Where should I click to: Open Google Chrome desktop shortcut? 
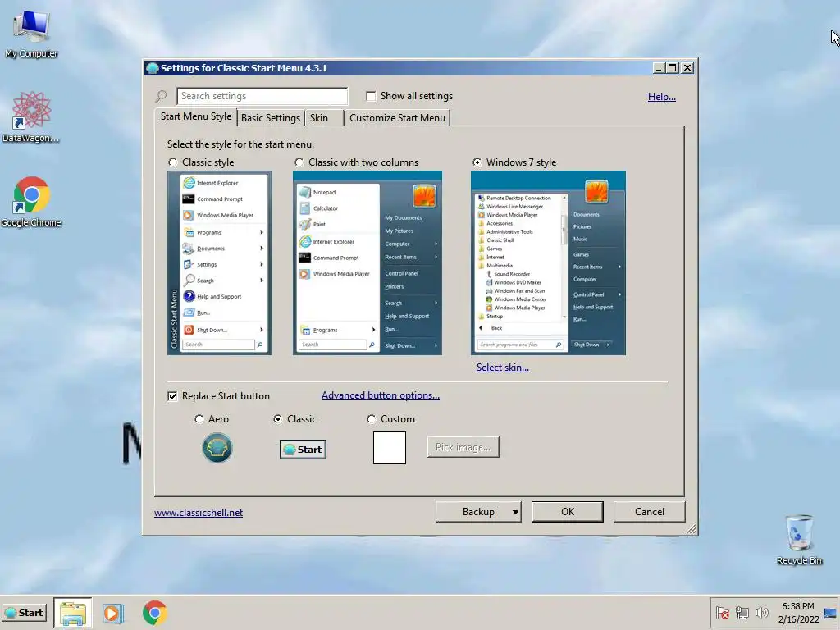point(31,202)
